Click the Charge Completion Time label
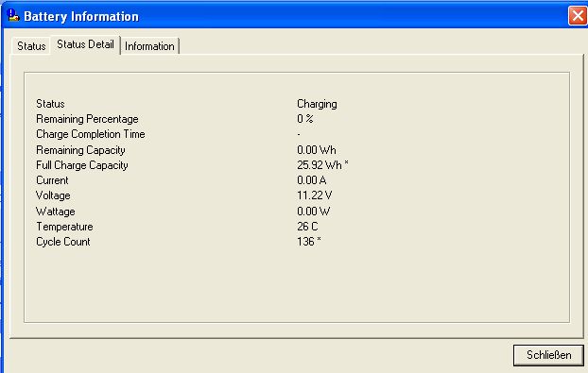588x373 pixels. click(x=91, y=134)
